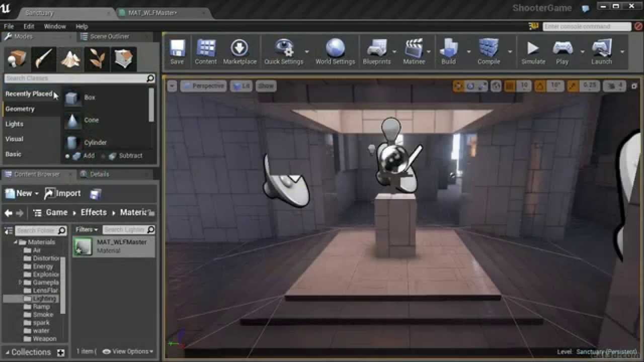Open the New asset dropdown

[22, 193]
